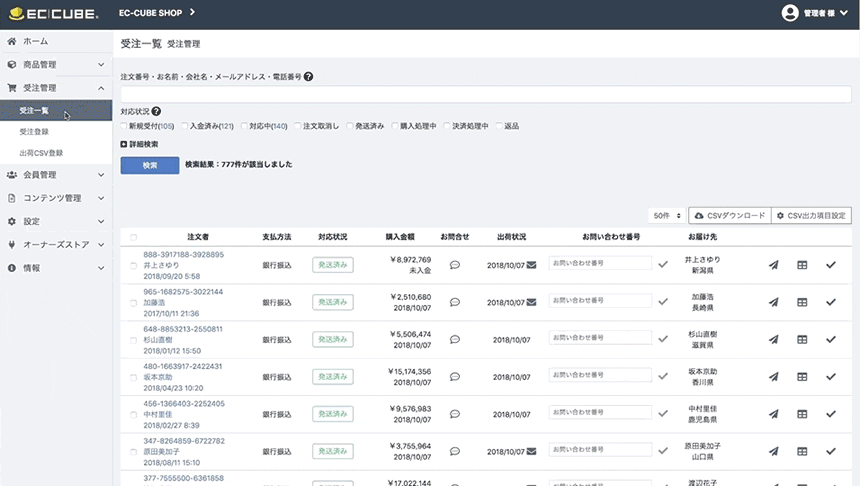The width and height of the screenshot is (860, 486).
Task: Confirm tracking number for 井上さゆり order
Action: [663, 264]
